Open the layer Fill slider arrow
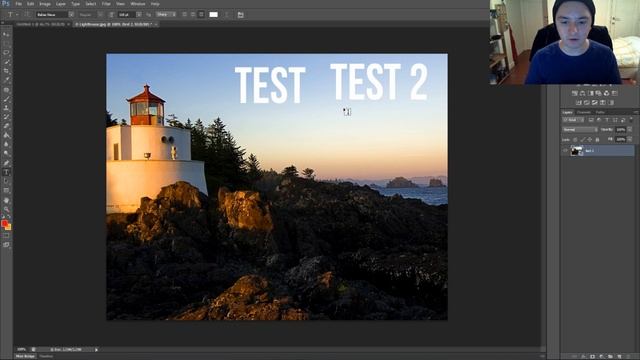Viewport: 640px width, 360px height. pos(630,140)
